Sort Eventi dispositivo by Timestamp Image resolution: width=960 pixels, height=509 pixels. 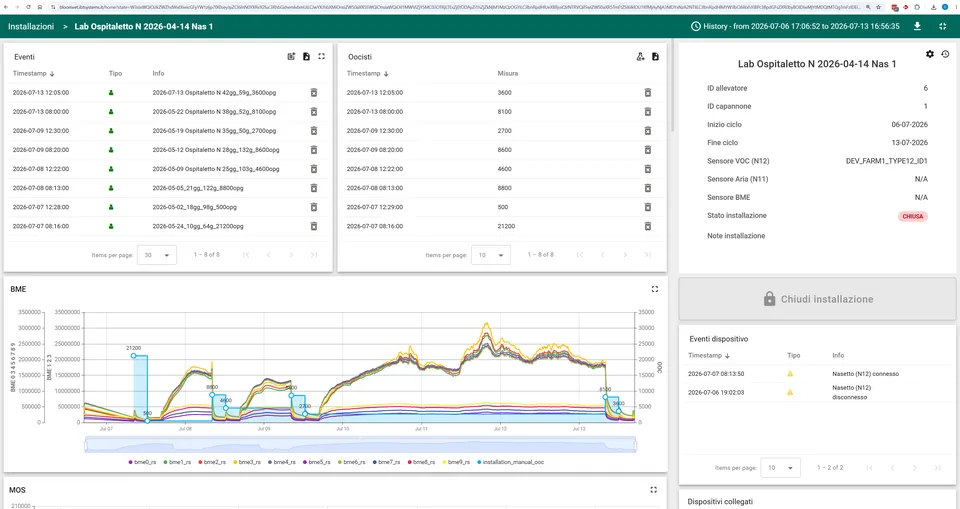point(709,355)
